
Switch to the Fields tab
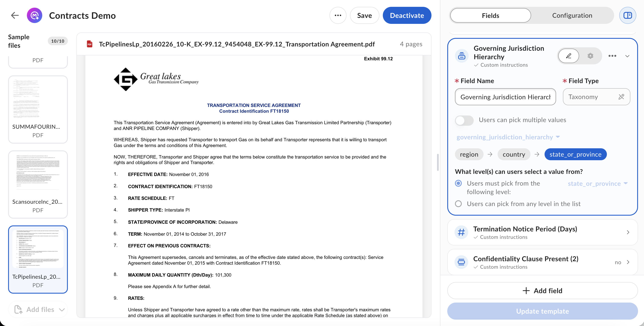coord(490,16)
